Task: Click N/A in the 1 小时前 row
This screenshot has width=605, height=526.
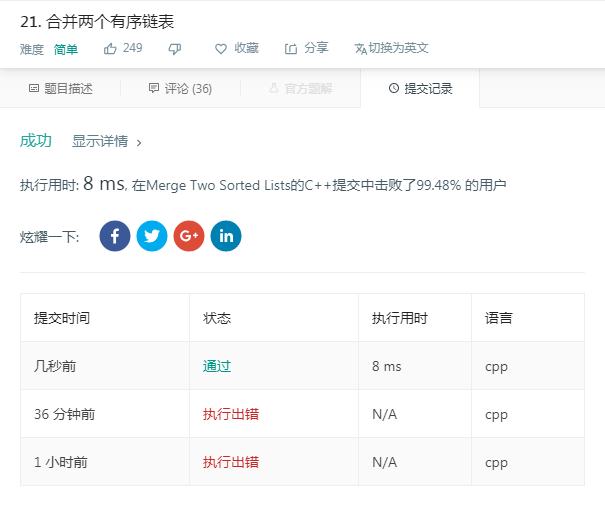Action: pos(384,462)
